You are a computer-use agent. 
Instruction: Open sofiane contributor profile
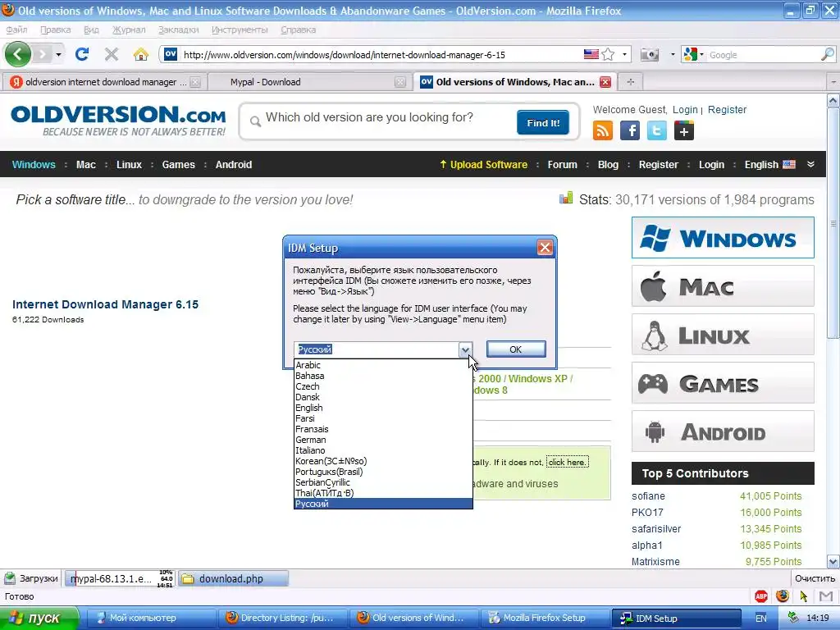pyautogui.click(x=648, y=496)
